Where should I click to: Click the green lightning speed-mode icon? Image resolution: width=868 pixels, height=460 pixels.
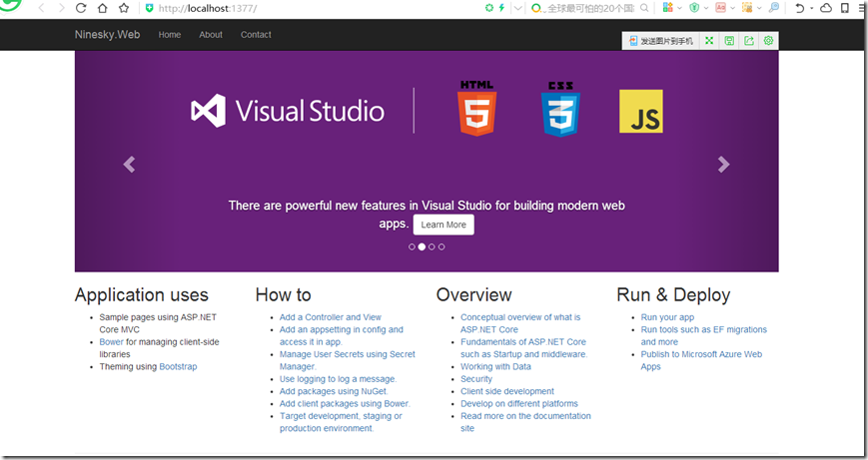pyautogui.click(x=501, y=8)
